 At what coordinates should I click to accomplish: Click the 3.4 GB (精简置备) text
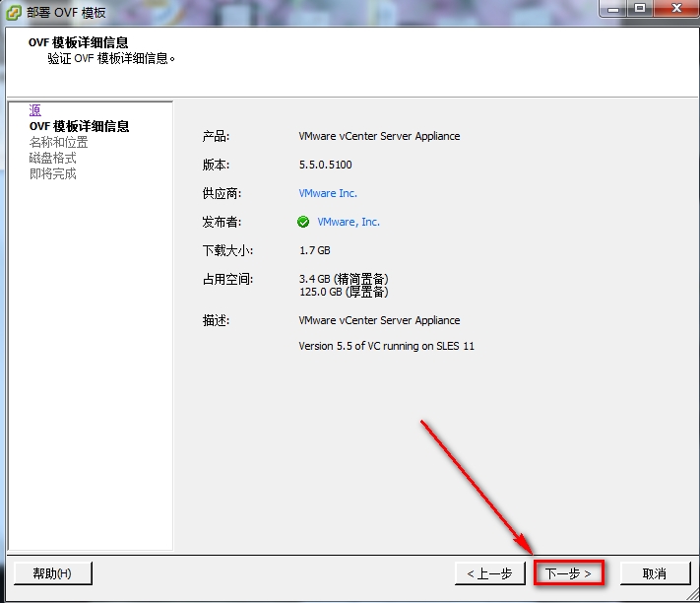tap(344, 279)
